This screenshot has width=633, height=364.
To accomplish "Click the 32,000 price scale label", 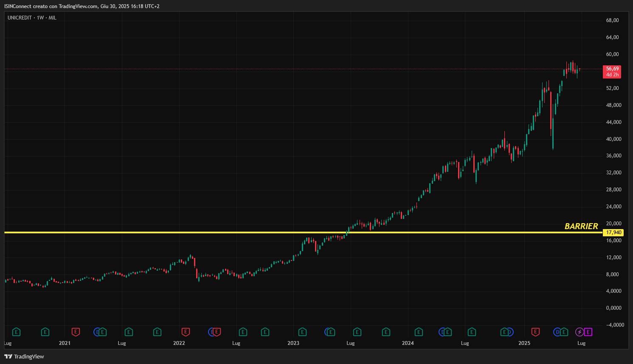I will (613, 173).
